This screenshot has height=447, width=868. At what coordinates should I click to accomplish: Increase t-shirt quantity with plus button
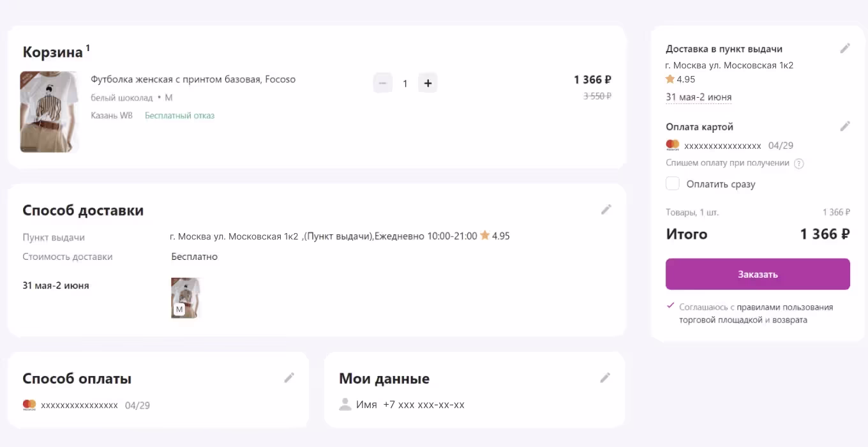coord(428,83)
